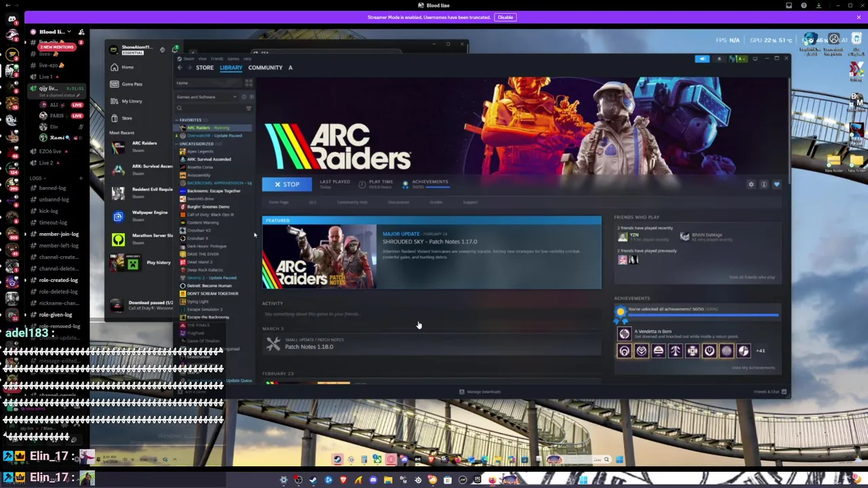Collapse the UNCATEGORIZED category
The height and width of the screenshot is (488, 868).
[195, 144]
